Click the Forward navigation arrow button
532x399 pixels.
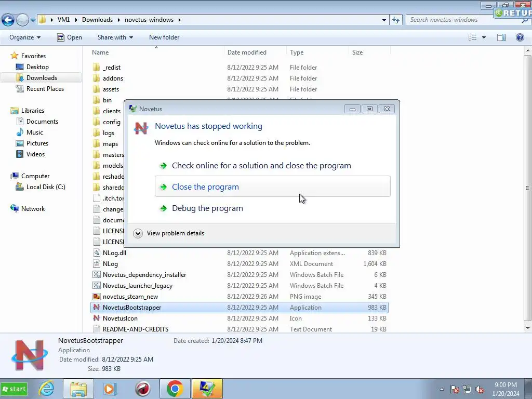(22, 20)
